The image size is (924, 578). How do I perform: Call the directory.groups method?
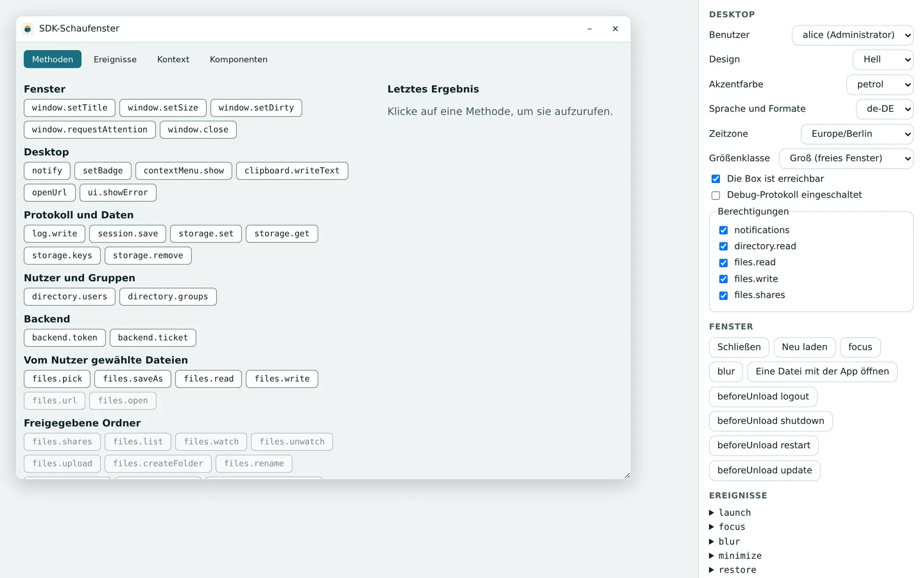point(168,297)
